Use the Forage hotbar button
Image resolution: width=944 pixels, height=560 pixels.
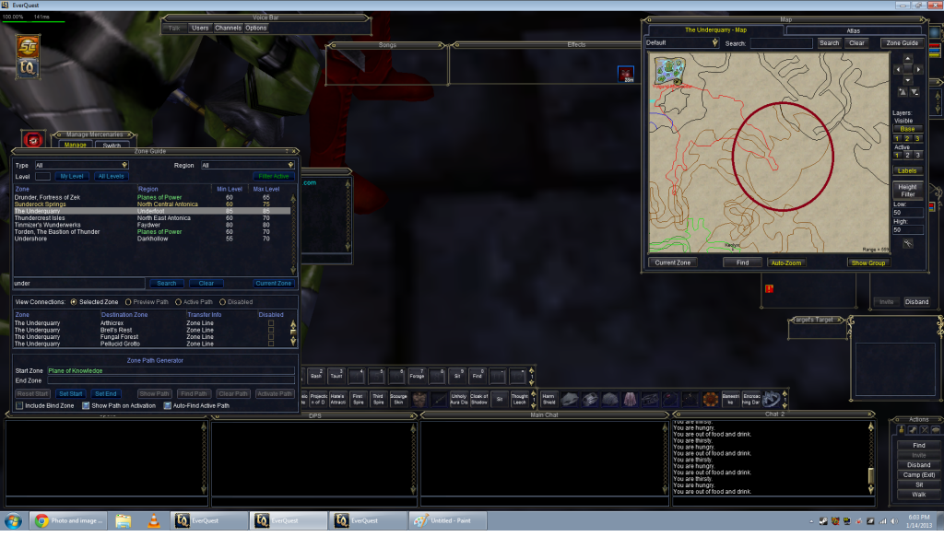417,376
